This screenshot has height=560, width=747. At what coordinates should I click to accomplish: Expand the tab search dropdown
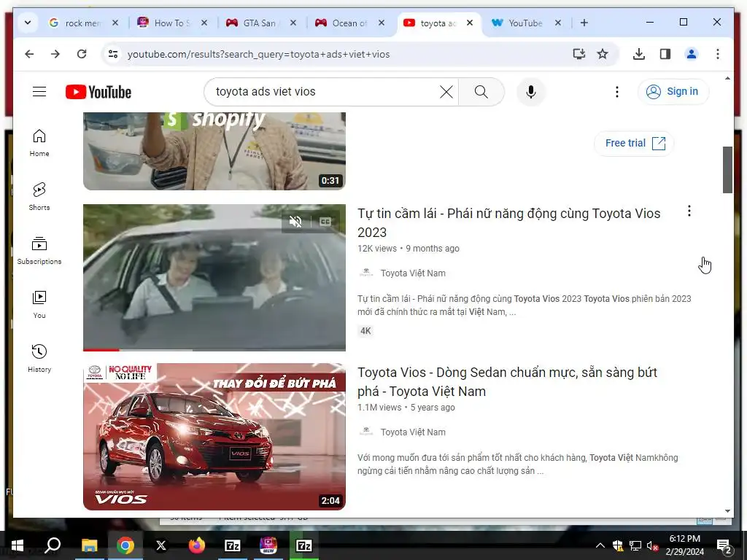point(28,23)
